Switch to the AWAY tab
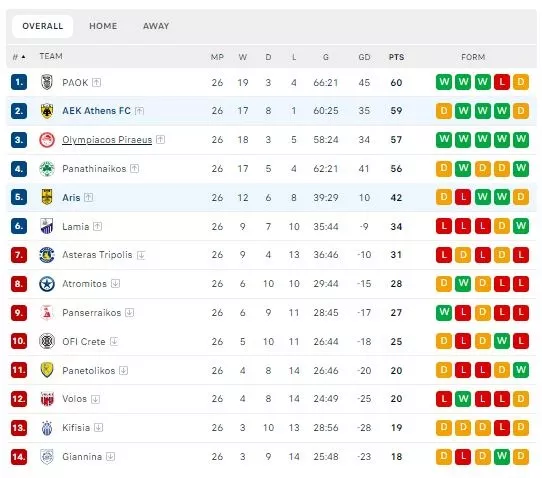542x478 pixels. pos(156,26)
